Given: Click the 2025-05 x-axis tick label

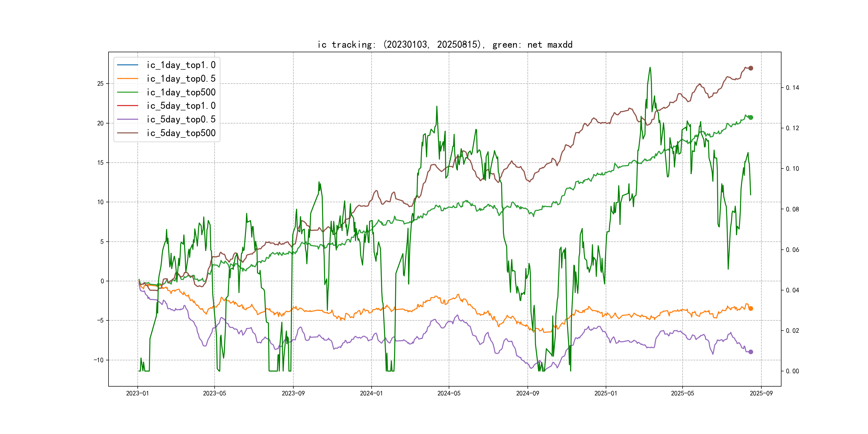Looking at the screenshot, I should coord(682,393).
